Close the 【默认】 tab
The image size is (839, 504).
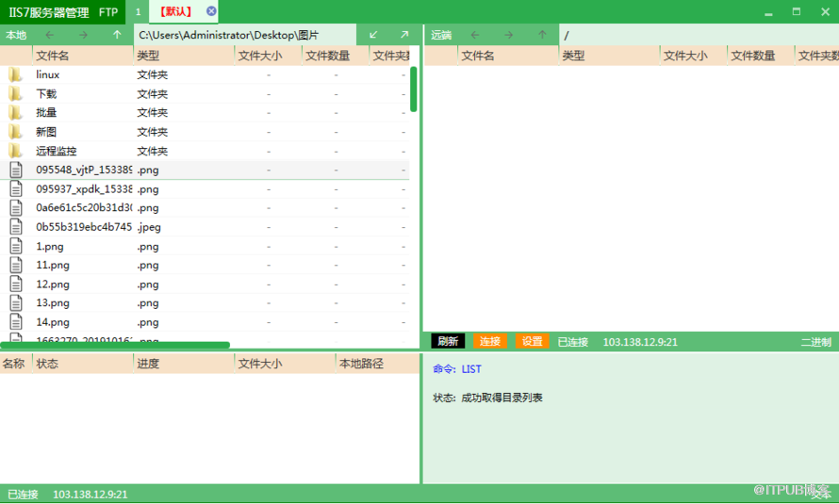211,10
